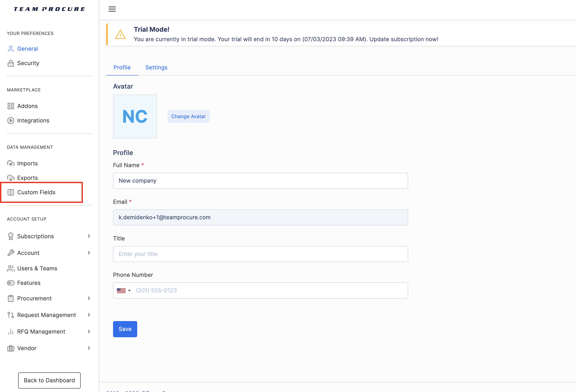Image resolution: width=576 pixels, height=392 pixels.
Task: Click the blue Save button
Action: pyautogui.click(x=125, y=329)
